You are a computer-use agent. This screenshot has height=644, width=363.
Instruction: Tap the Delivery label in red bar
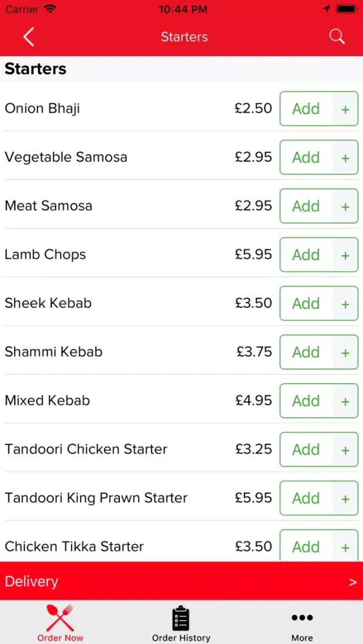point(32,582)
